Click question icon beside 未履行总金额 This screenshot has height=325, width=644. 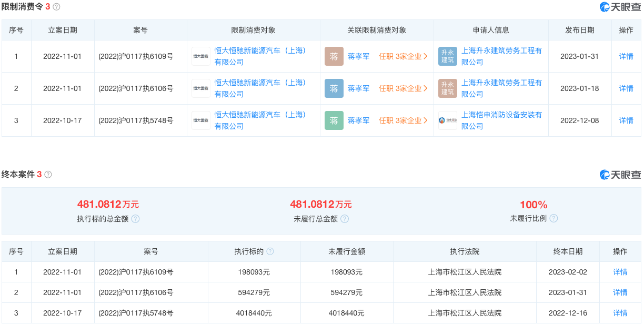[344, 219]
